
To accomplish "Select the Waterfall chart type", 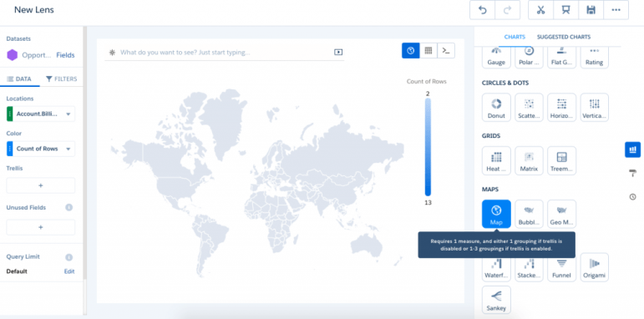I will coord(496,270).
